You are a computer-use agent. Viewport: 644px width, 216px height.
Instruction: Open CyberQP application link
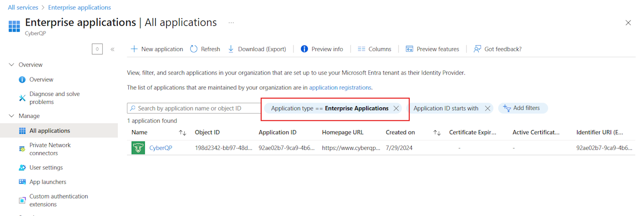[x=161, y=148]
